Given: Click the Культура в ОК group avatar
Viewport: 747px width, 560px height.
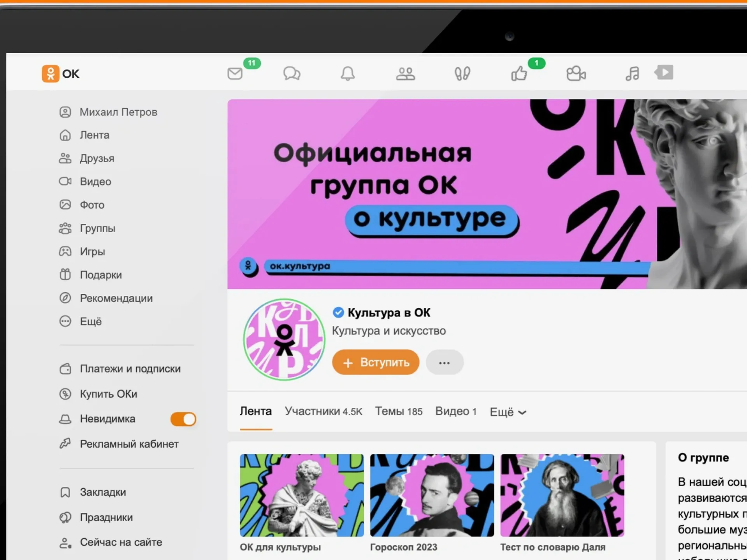Looking at the screenshot, I should [284, 339].
